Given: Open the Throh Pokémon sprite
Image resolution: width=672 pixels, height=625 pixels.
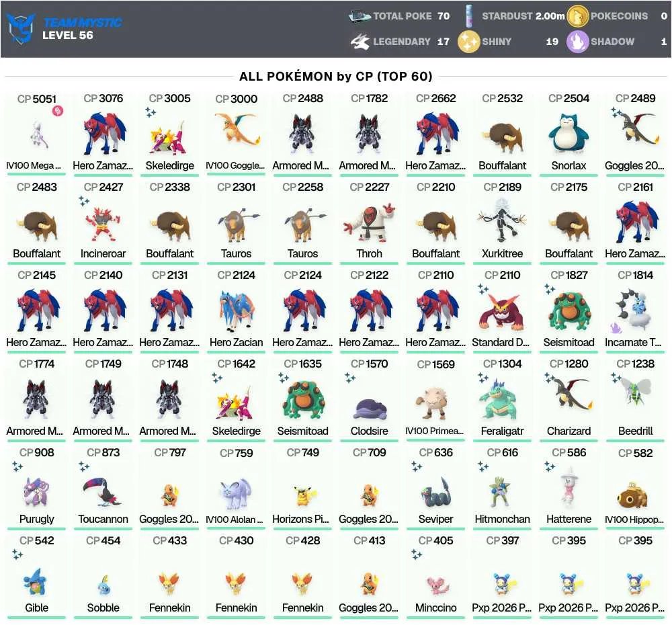Looking at the screenshot, I should tap(369, 222).
